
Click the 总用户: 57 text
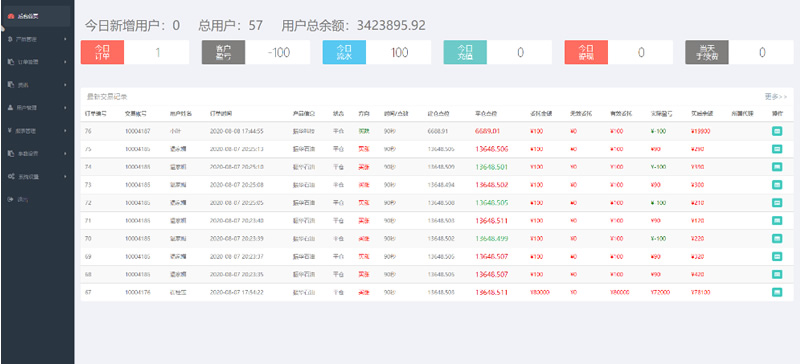[x=231, y=26]
